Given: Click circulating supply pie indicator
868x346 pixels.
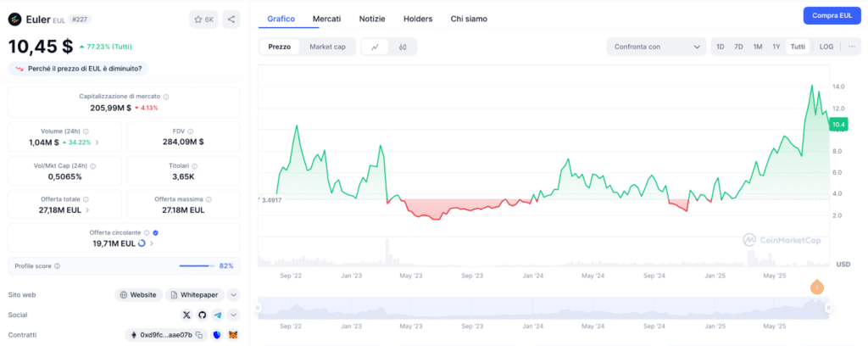Looking at the screenshot, I should [x=142, y=243].
